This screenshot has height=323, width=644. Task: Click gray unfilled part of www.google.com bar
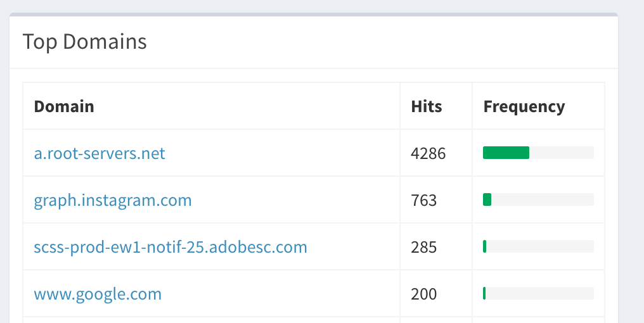[x=539, y=293]
